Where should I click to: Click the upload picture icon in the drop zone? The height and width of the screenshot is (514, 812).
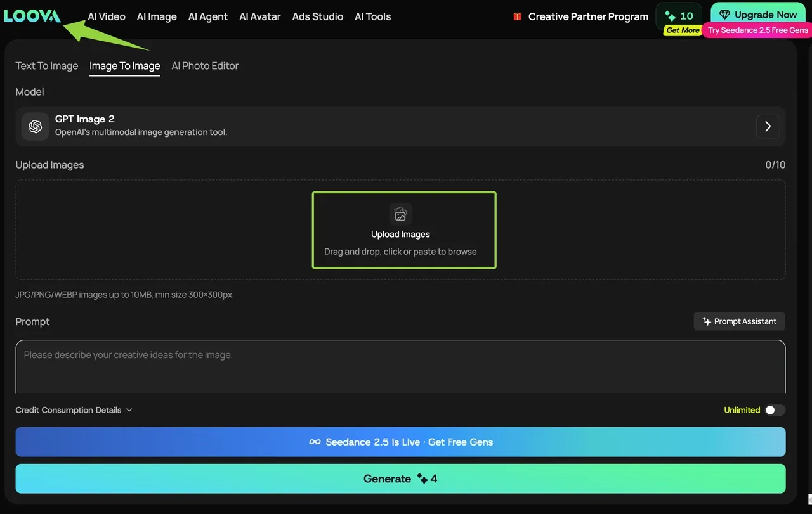coord(400,214)
